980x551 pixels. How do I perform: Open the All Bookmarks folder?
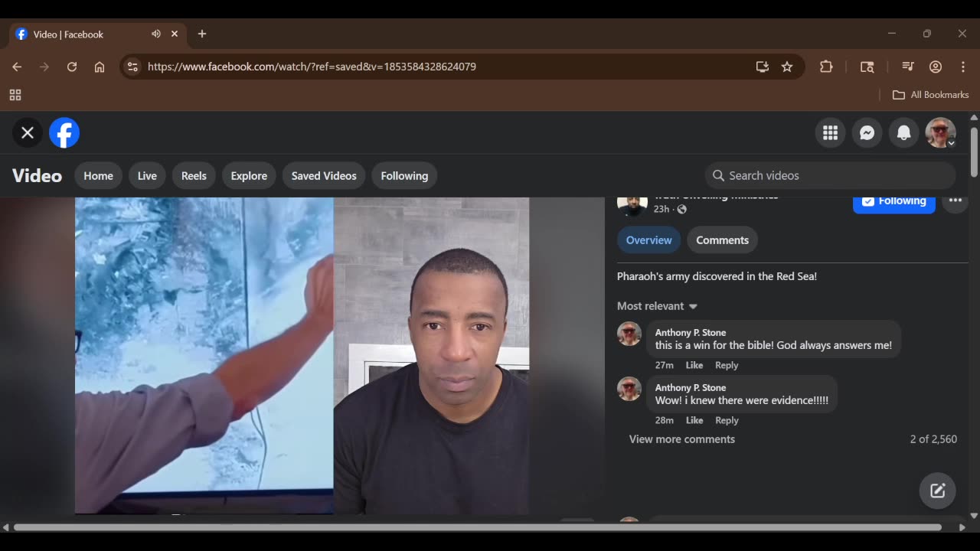pyautogui.click(x=931, y=95)
